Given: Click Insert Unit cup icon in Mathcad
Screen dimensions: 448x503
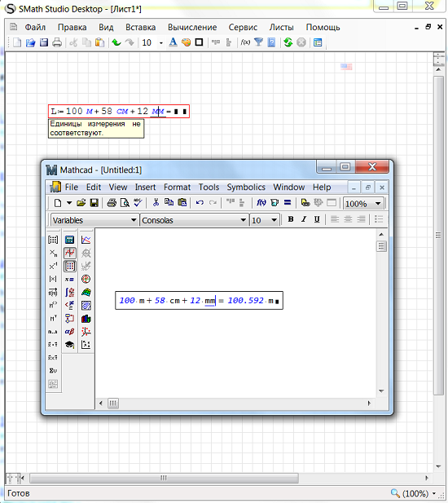Looking at the screenshot, I should pyautogui.click(x=275, y=203).
